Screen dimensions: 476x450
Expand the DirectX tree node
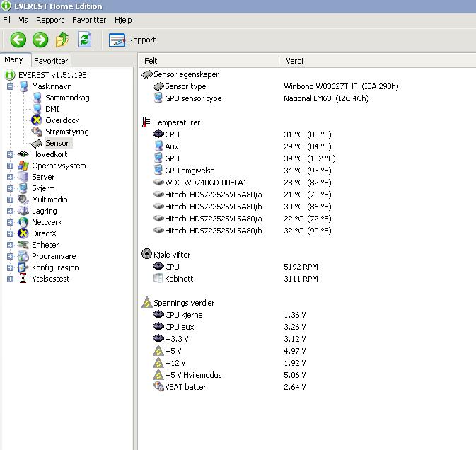click(11, 233)
